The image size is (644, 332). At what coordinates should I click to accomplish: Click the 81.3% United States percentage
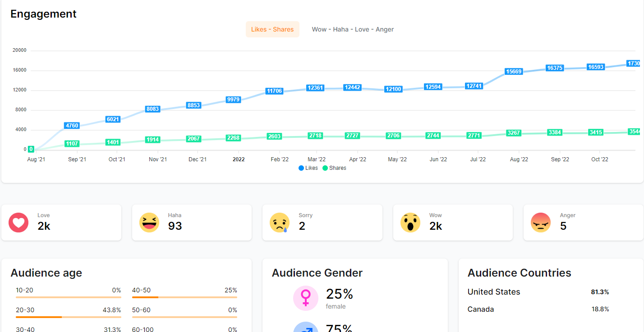point(600,292)
